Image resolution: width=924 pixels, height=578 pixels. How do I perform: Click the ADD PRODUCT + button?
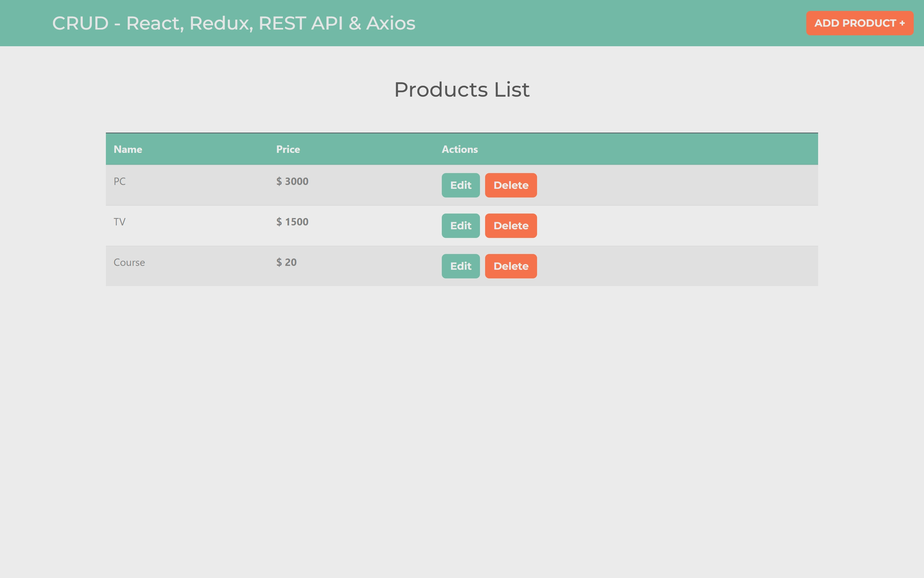[860, 23]
